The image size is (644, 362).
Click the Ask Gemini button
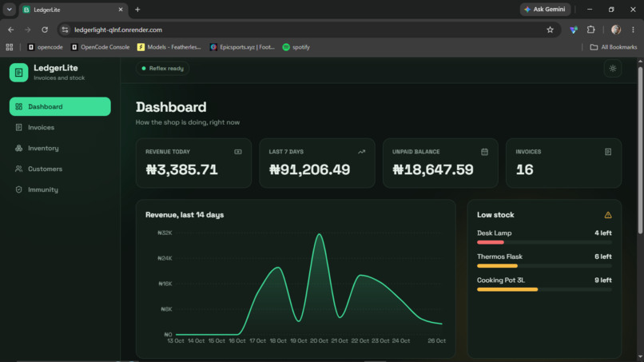pos(545,10)
